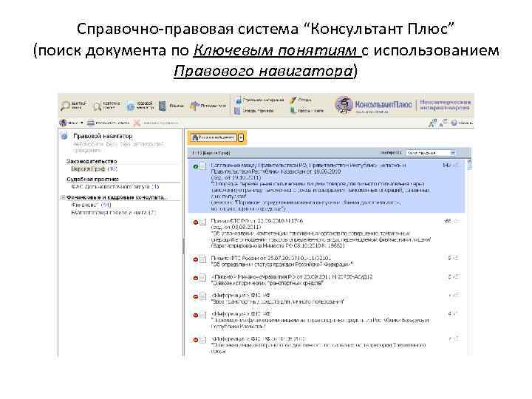
Task: Click the Правовой навигатор globe toolbar icon
Action: (131, 106)
